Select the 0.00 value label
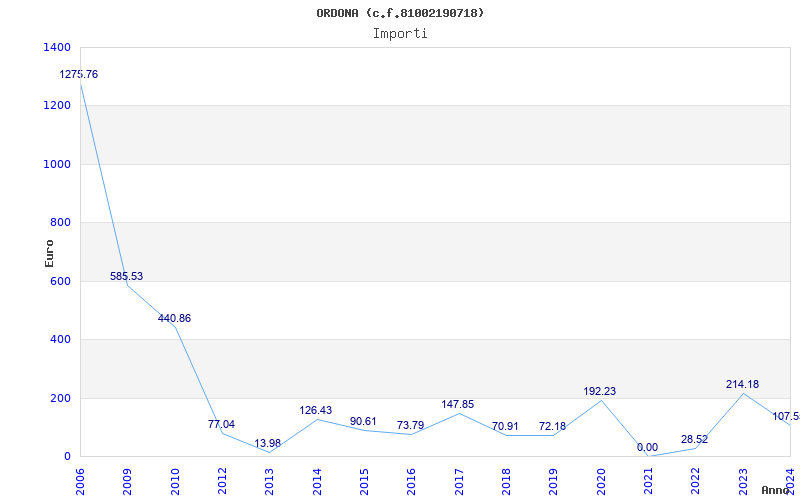The height and width of the screenshot is (500, 800). tap(648, 447)
